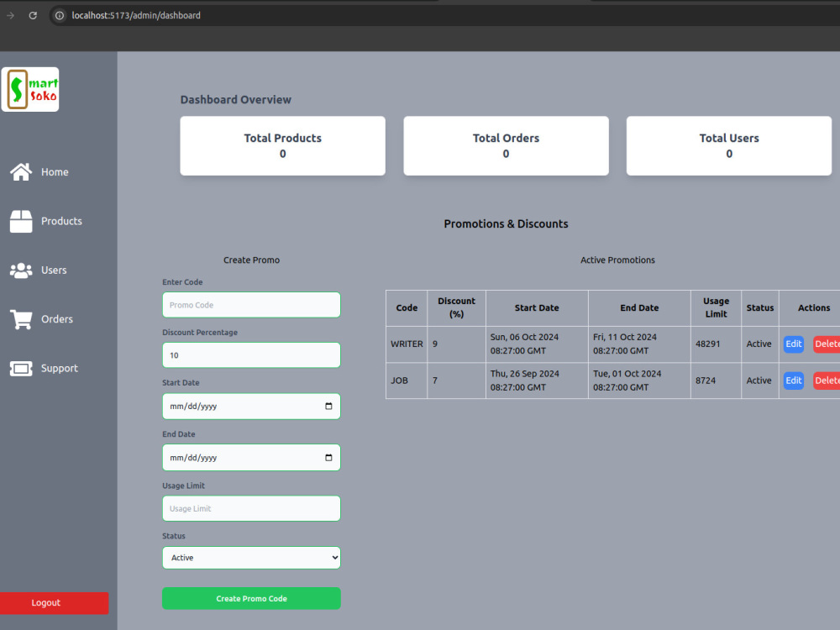Delete the WRITER promo code
Screen dimensions: 840x630
[827, 344]
